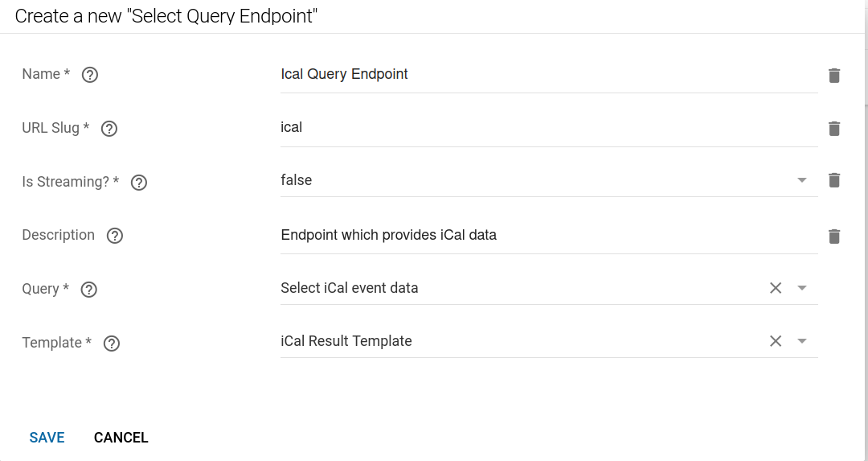Click the help icon beside URL Slug
Image resolution: width=868 pixels, height=461 pixels.
click(109, 129)
